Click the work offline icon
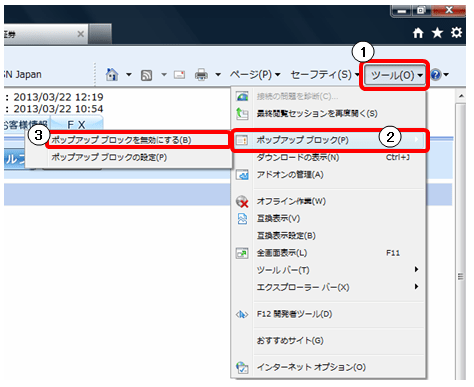Screen dimensions: 474x387 (x=242, y=201)
